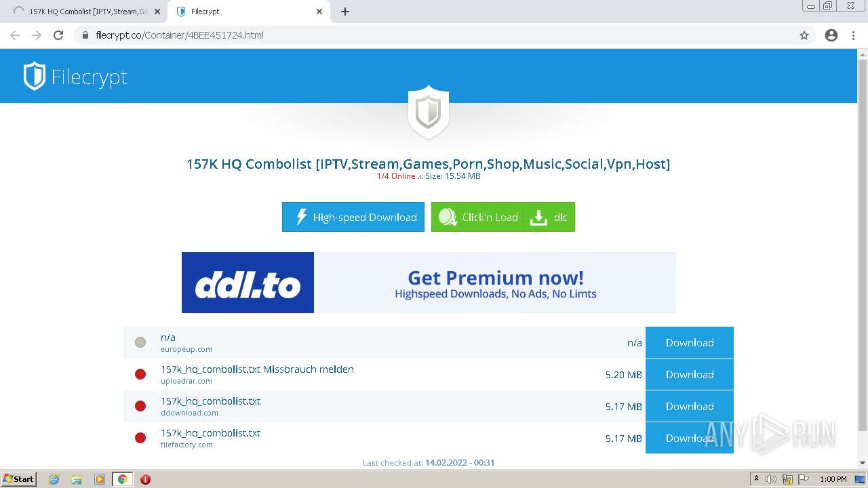868x488 pixels.
Task: Click the Last checked at timestamp
Action: (x=429, y=463)
